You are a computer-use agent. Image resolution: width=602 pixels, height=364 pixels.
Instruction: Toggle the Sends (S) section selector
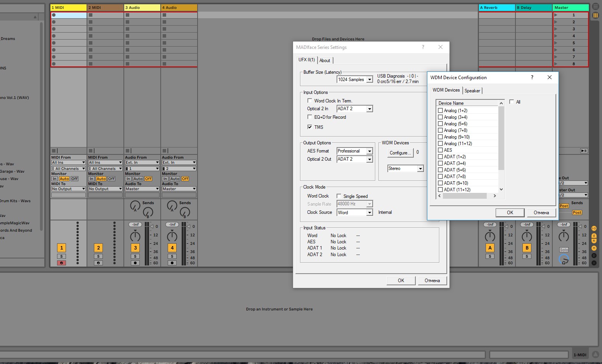click(x=594, y=236)
